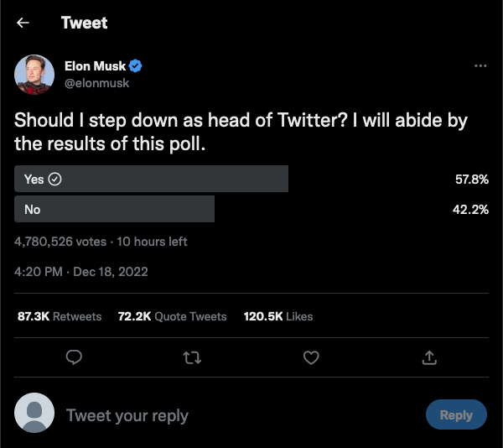503x448 pixels.
Task: View the 87.3K Retweets list
Action: pyautogui.click(x=60, y=316)
